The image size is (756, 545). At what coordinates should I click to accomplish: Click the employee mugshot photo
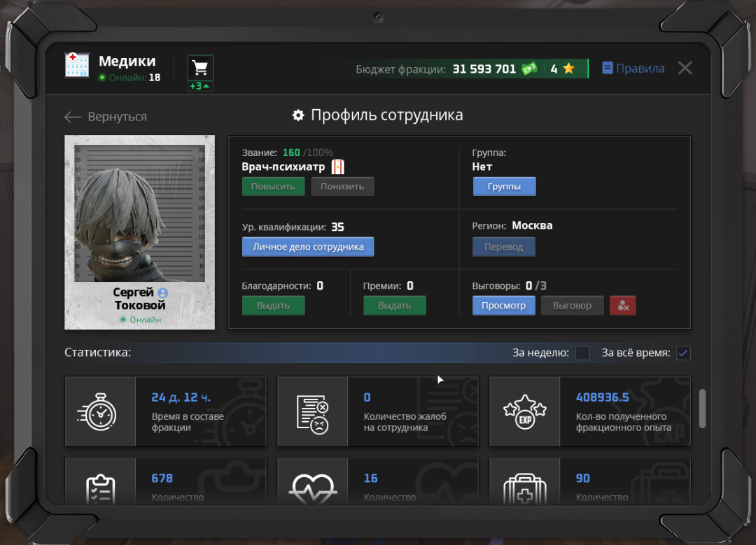pos(140,213)
